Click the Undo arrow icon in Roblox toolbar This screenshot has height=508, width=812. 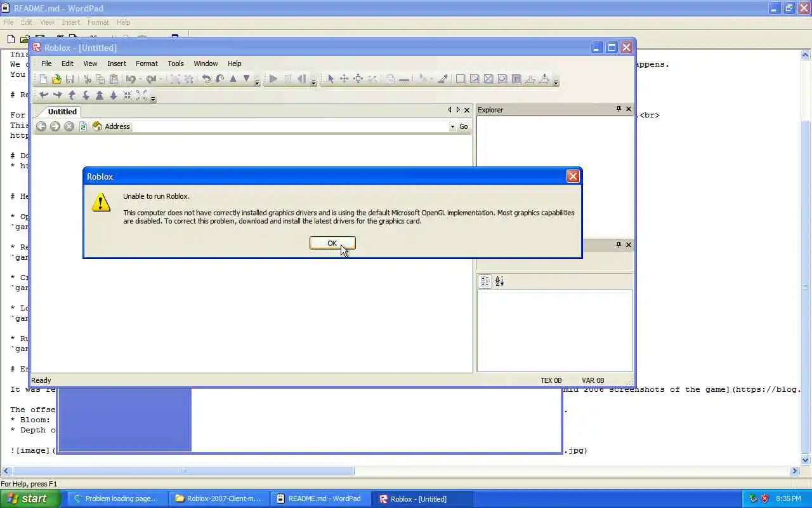tap(131, 79)
